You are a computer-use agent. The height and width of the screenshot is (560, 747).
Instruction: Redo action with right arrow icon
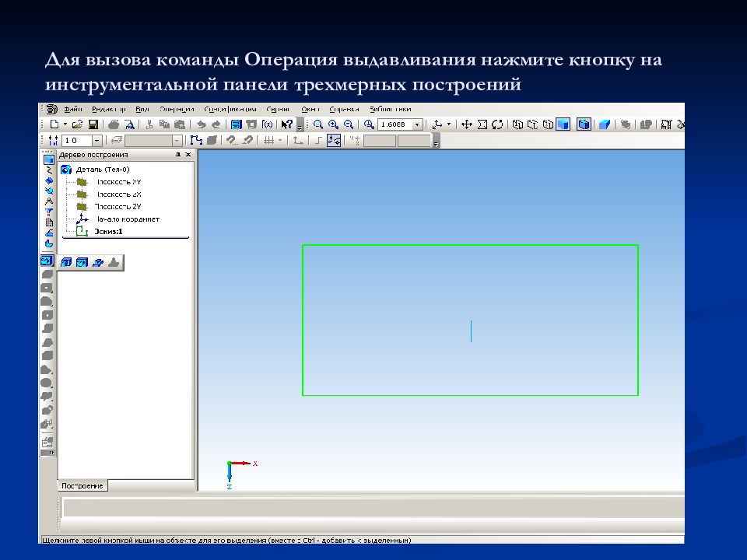[216, 124]
